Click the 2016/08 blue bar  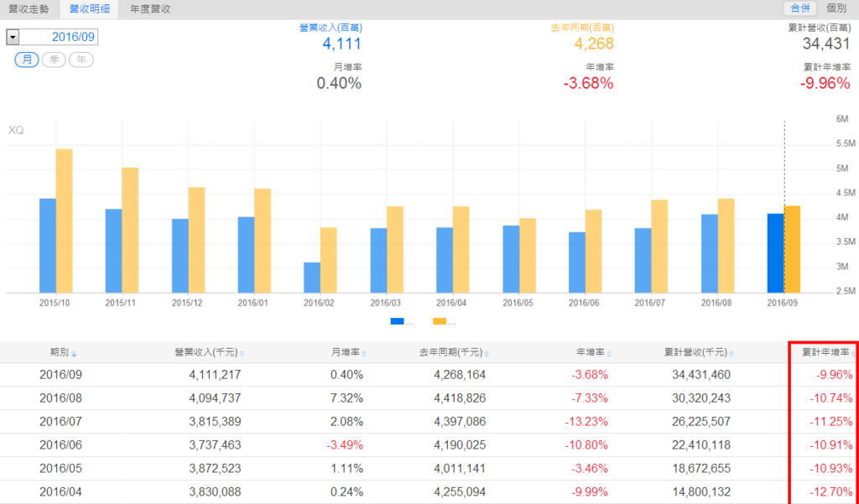710,253
